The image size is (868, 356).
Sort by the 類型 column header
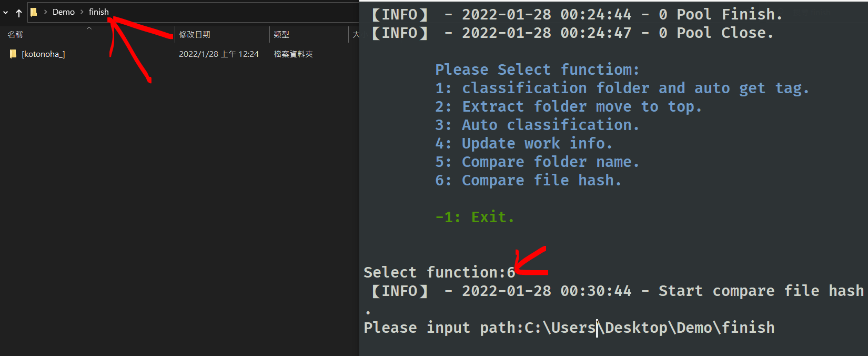(281, 35)
